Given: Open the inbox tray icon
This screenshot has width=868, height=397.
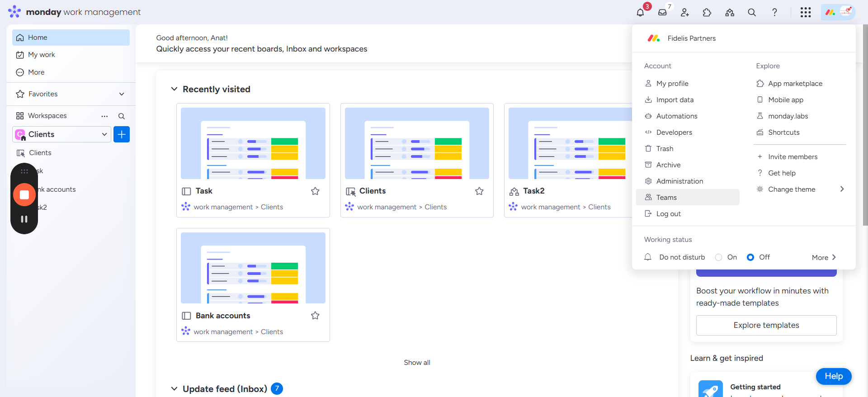Looking at the screenshot, I should 662,13.
